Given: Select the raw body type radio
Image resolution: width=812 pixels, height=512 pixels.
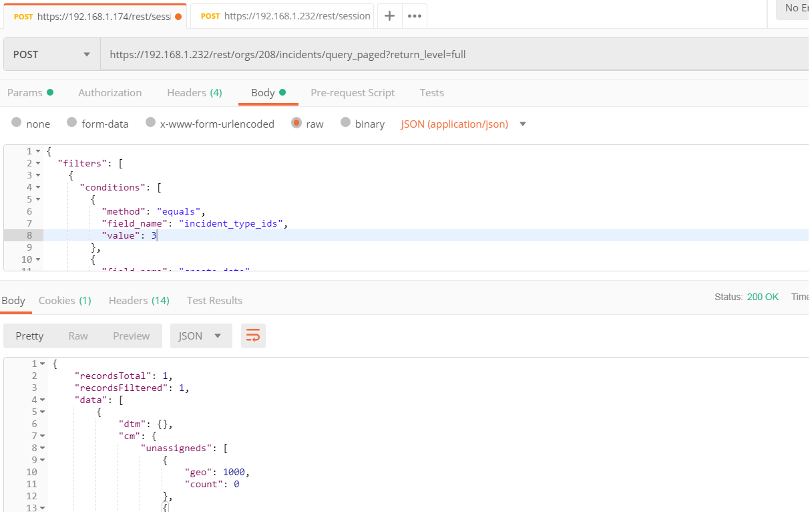Looking at the screenshot, I should (x=296, y=124).
